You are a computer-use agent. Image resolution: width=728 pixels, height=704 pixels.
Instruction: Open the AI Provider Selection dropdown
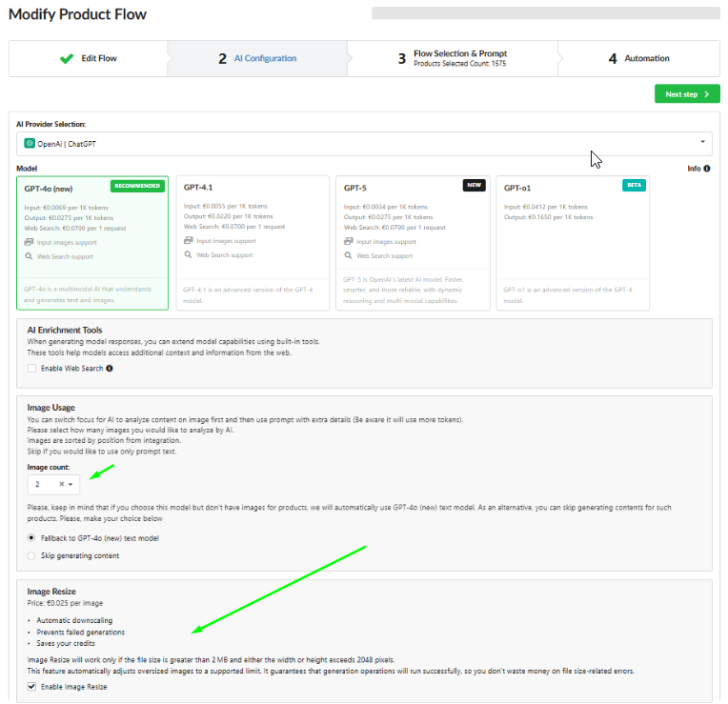[364, 144]
